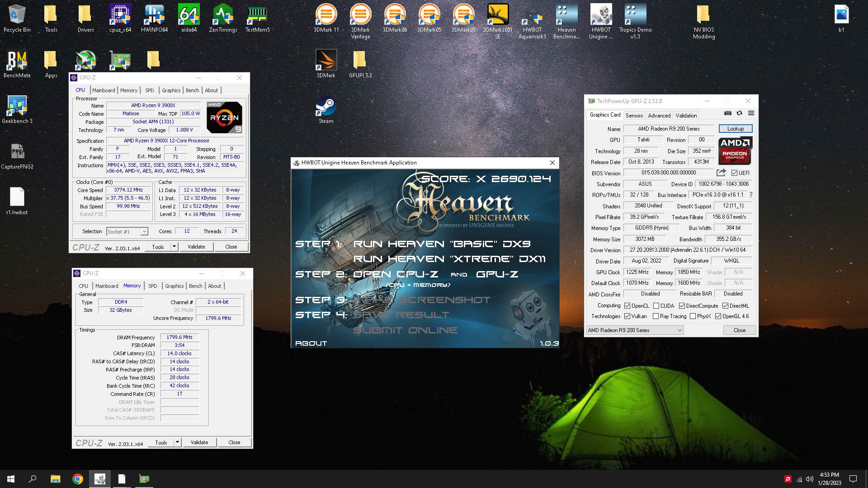Screen dimensions: 868x488
Task: Click GPU-Z link in Heaven step 2
Action: click(x=497, y=274)
